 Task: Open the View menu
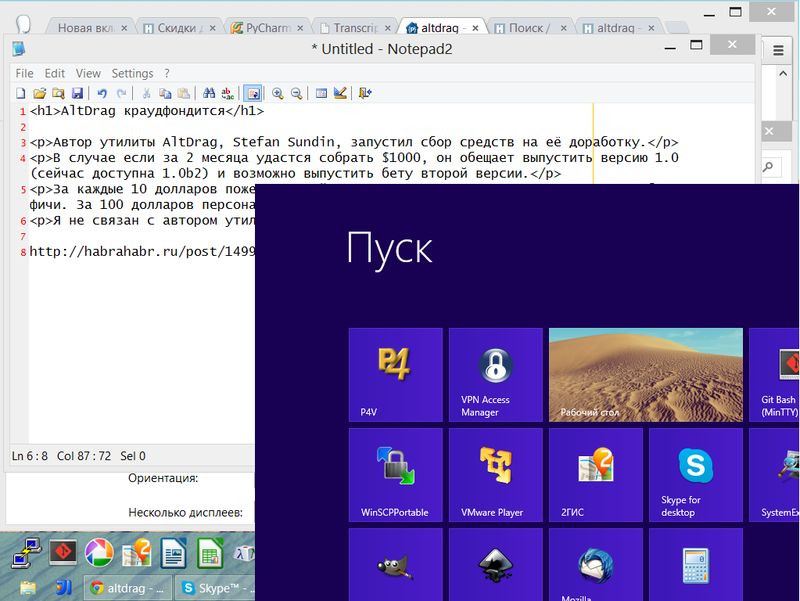(88, 73)
